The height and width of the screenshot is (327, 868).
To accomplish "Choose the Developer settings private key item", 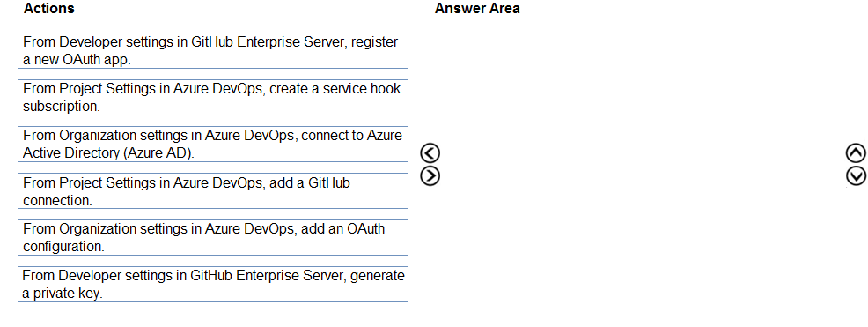I will (x=213, y=284).
